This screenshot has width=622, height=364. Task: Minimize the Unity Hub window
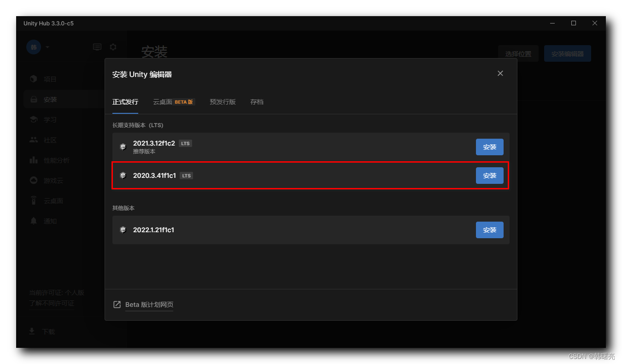click(552, 23)
